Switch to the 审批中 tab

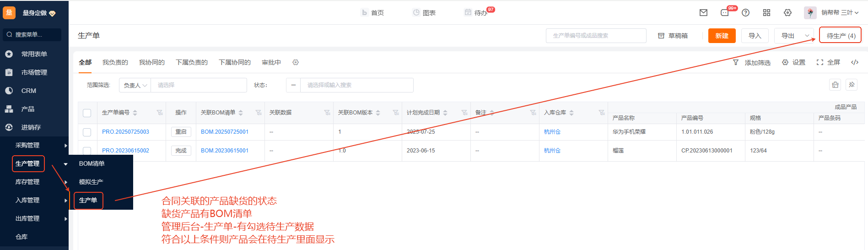(x=271, y=62)
